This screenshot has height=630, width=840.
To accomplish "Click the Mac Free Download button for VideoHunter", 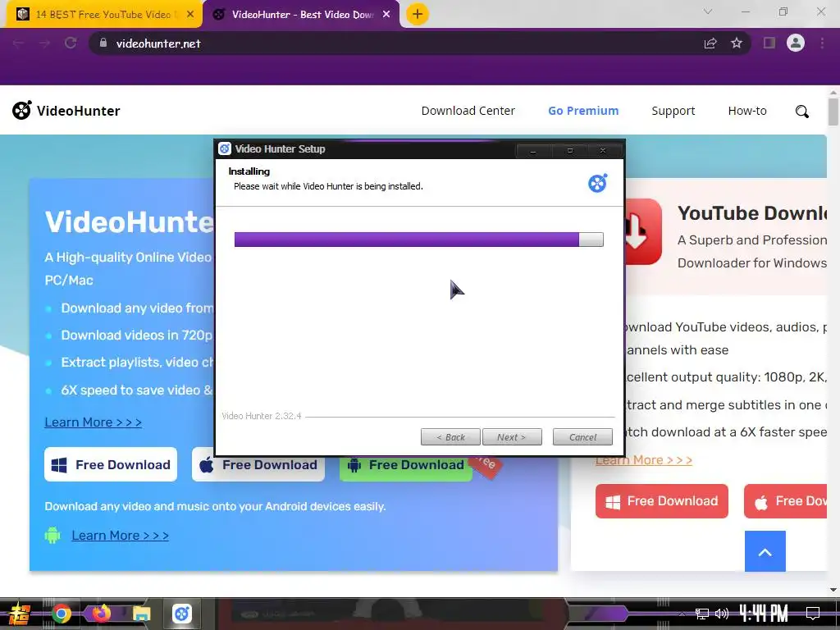I will tap(258, 468).
